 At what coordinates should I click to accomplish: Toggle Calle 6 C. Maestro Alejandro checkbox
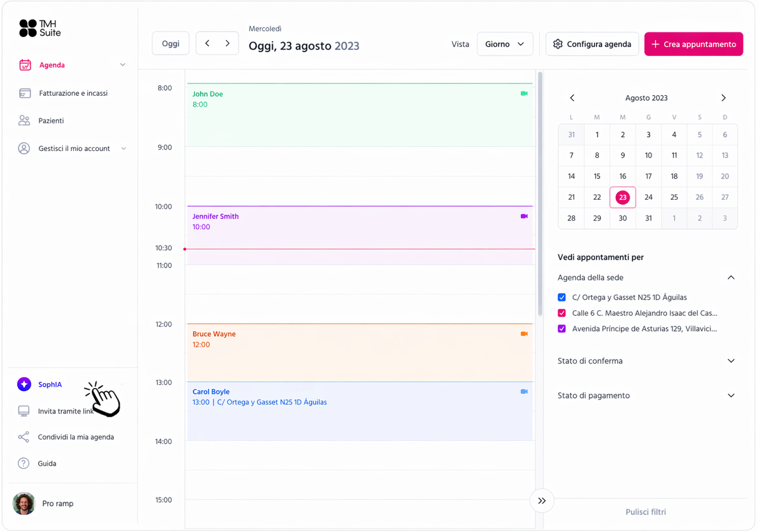pyautogui.click(x=562, y=313)
